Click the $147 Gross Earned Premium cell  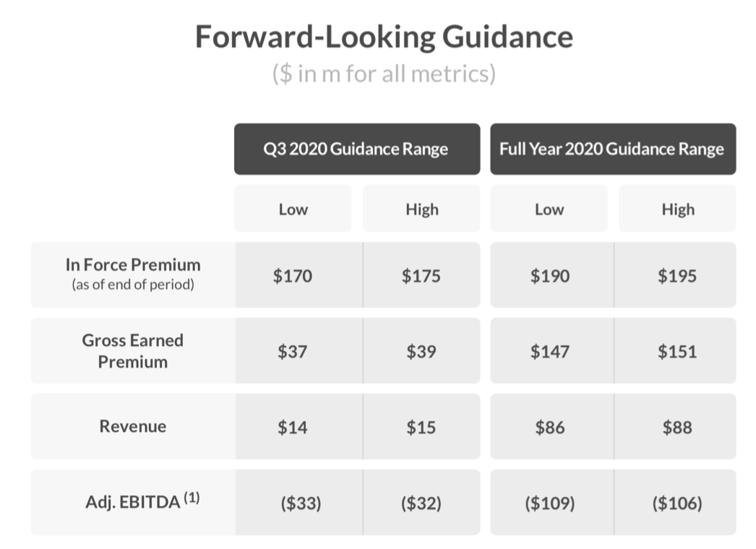[x=549, y=352]
